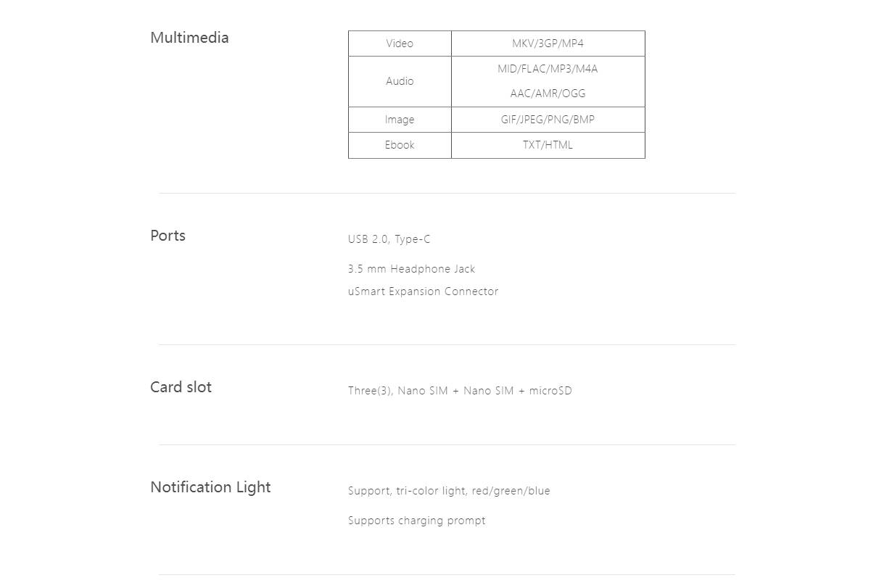Click the Supports charging prompt line
Image resolution: width=871 pixels, height=588 pixels.
[416, 521]
